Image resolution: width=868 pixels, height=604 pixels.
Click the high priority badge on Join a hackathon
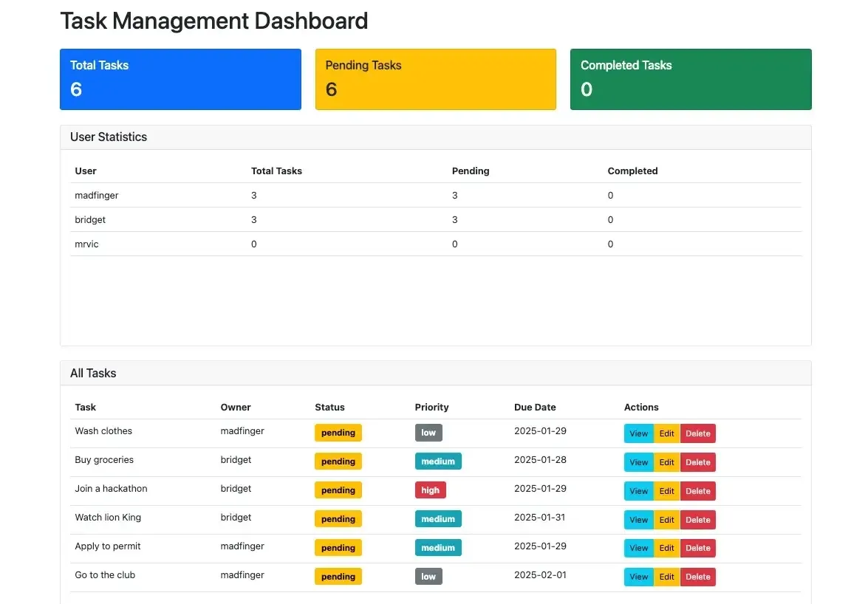[430, 490]
